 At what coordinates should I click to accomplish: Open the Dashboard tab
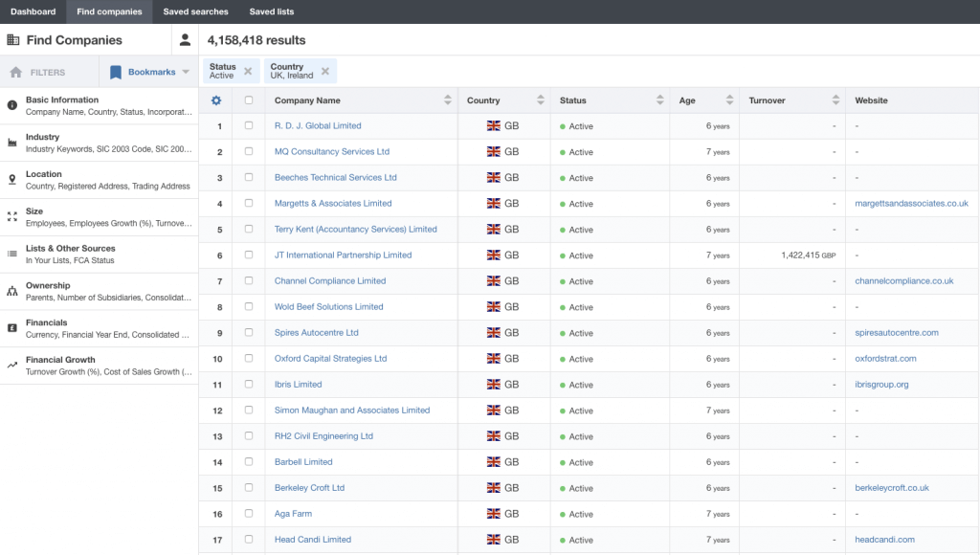pyautogui.click(x=32, y=12)
